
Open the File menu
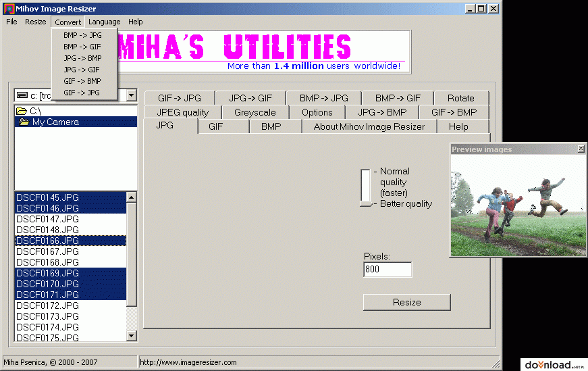pos(11,22)
